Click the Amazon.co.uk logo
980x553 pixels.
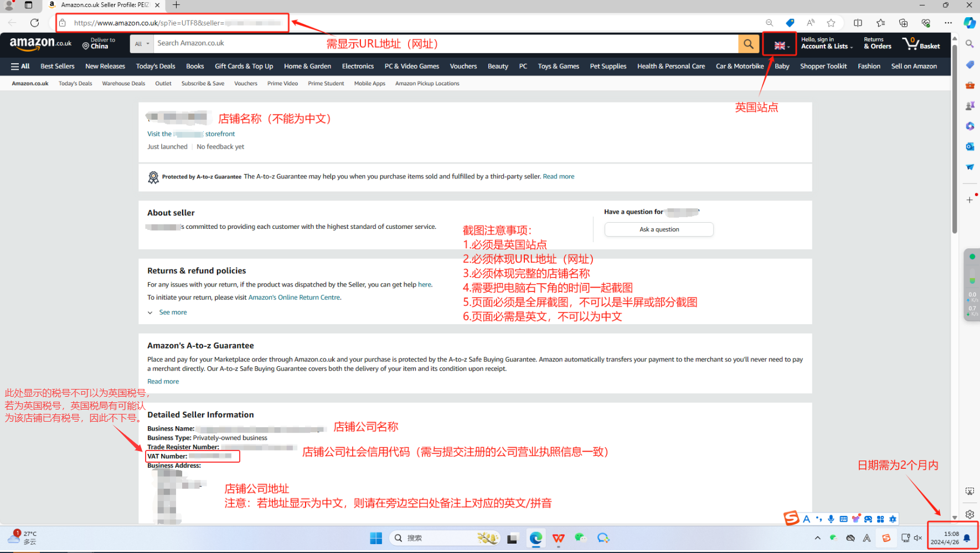(x=40, y=43)
